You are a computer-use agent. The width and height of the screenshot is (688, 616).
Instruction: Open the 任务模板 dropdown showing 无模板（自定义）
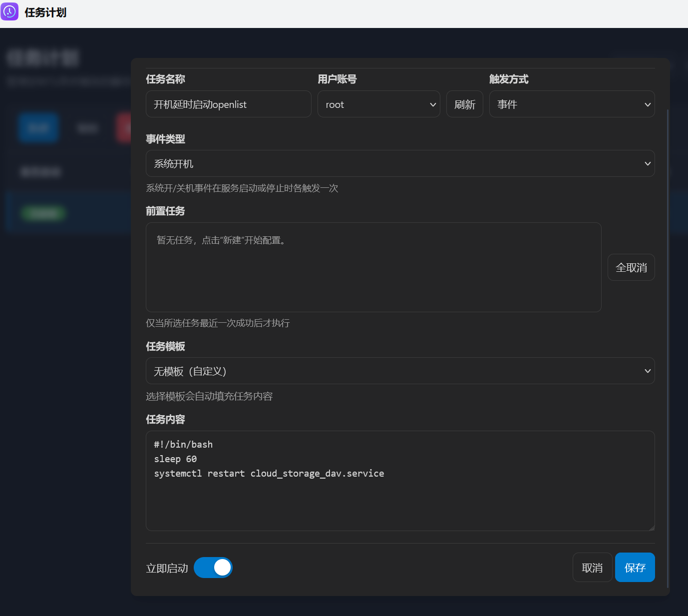click(400, 371)
